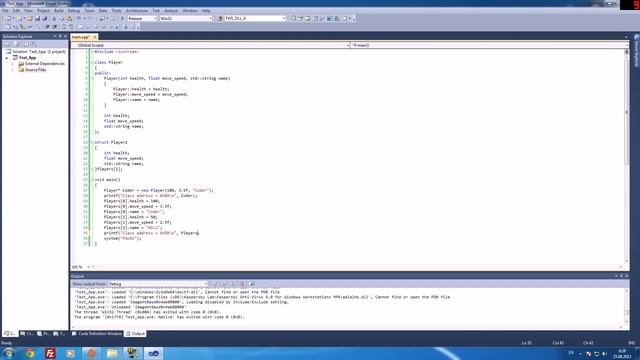
Task: Select the Solution 'Test_App' tree node
Action: click(36, 52)
